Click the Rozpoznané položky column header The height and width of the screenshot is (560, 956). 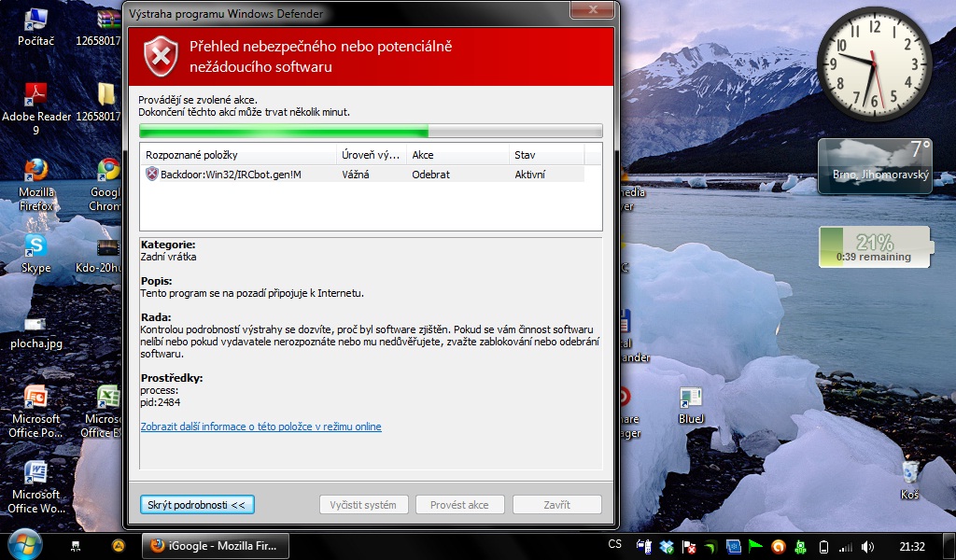(x=238, y=155)
